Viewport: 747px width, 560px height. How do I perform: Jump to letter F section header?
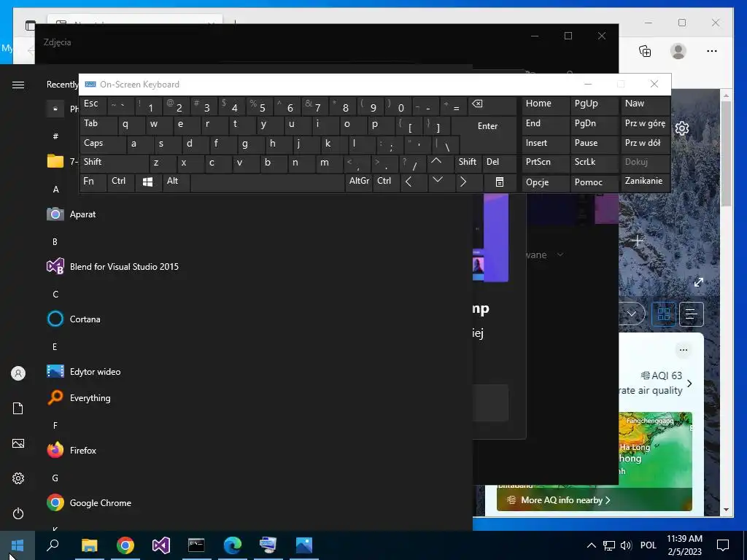55,425
